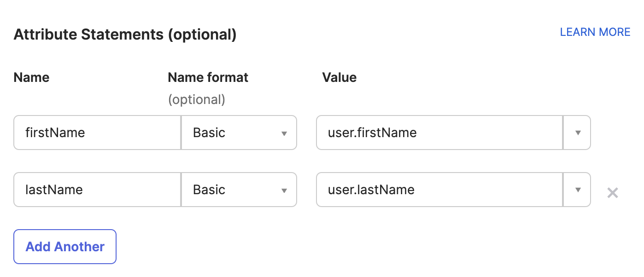Viewport: 644px width, 277px height.
Task: Open the Name format select showing Basic for firstName
Action: [239, 133]
